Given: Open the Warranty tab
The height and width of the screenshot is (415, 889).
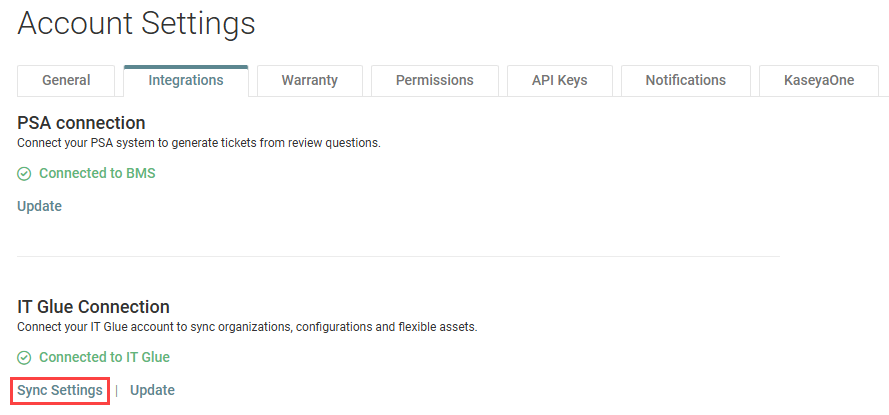Looking at the screenshot, I should pyautogui.click(x=310, y=81).
